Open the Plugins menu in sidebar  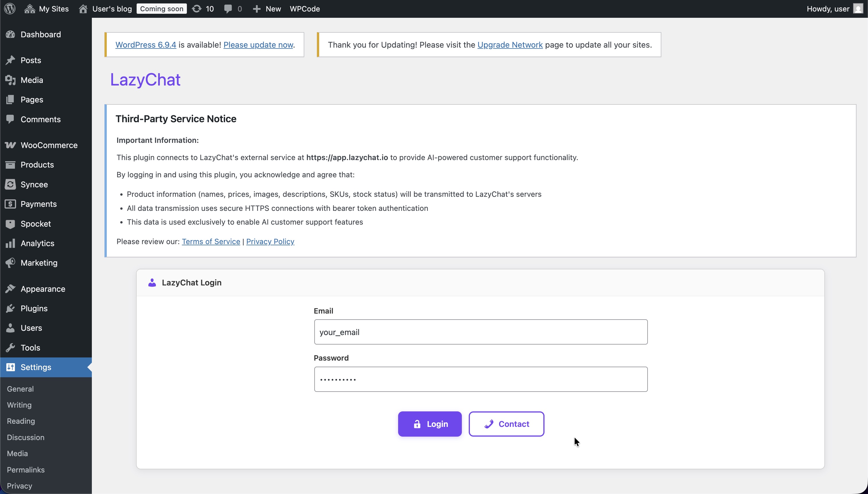(34, 308)
